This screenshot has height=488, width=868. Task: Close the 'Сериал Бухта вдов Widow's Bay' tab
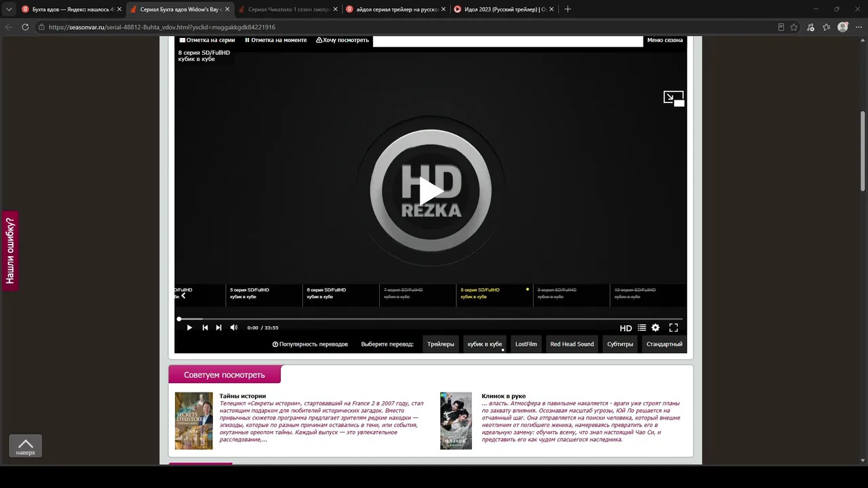[226, 9]
